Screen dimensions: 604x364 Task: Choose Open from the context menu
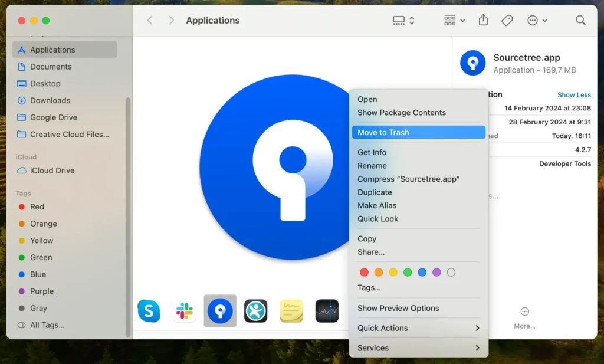(419, 99)
